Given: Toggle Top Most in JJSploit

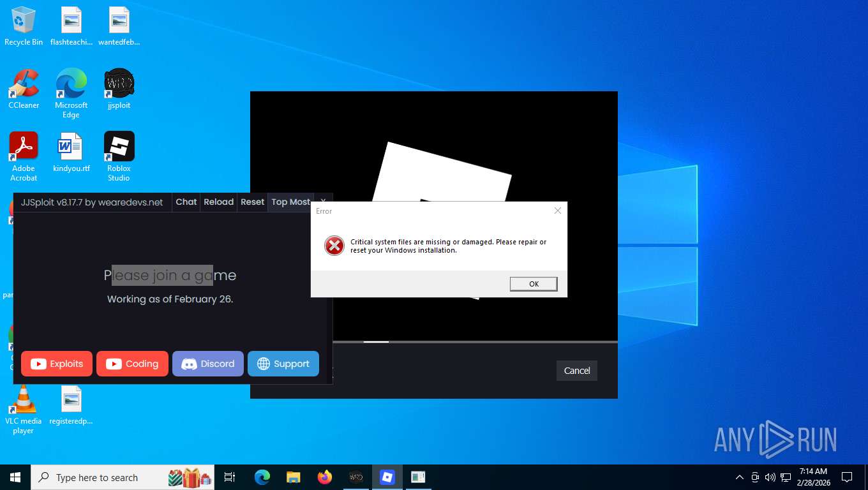Looking at the screenshot, I should click(290, 202).
